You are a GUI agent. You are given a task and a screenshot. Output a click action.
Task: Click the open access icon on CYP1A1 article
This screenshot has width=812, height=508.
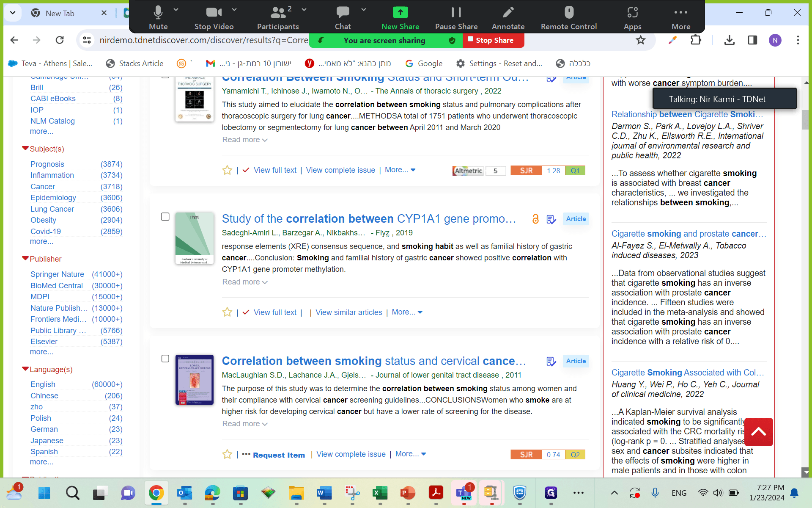coord(535,219)
